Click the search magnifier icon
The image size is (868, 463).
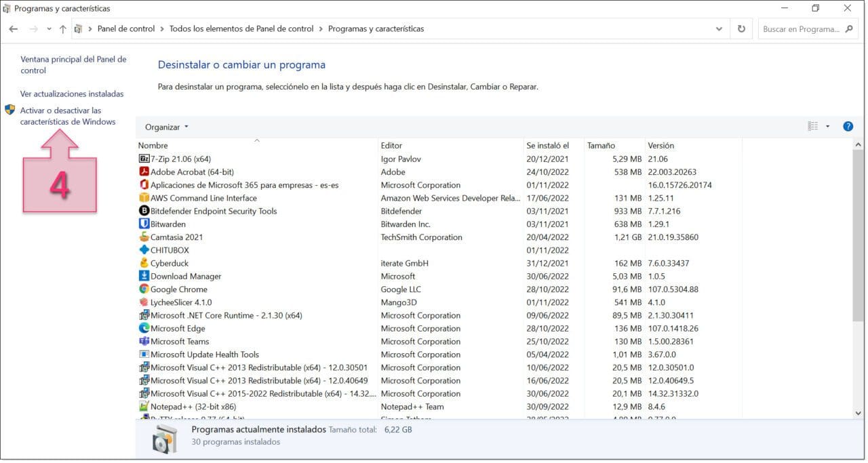pos(849,29)
